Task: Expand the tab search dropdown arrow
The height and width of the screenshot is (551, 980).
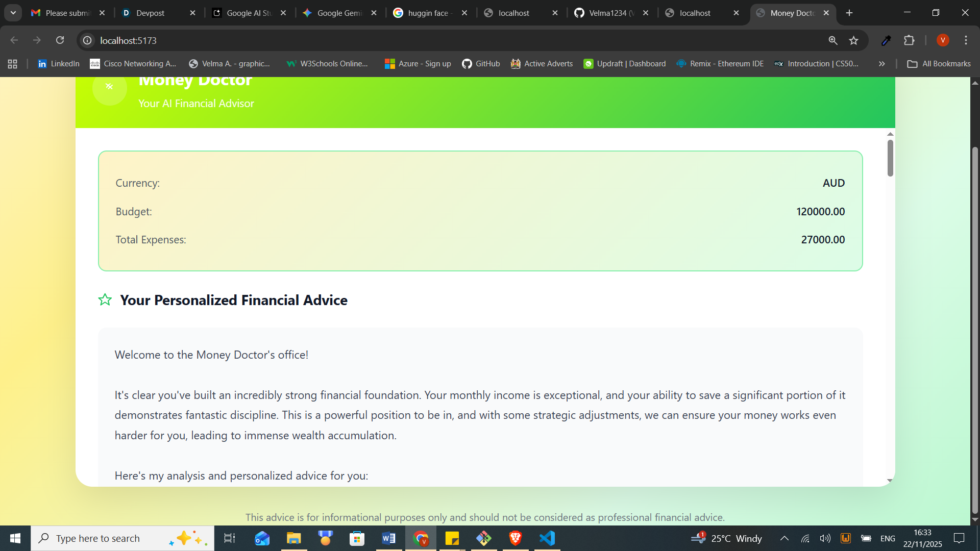Action: [13, 13]
